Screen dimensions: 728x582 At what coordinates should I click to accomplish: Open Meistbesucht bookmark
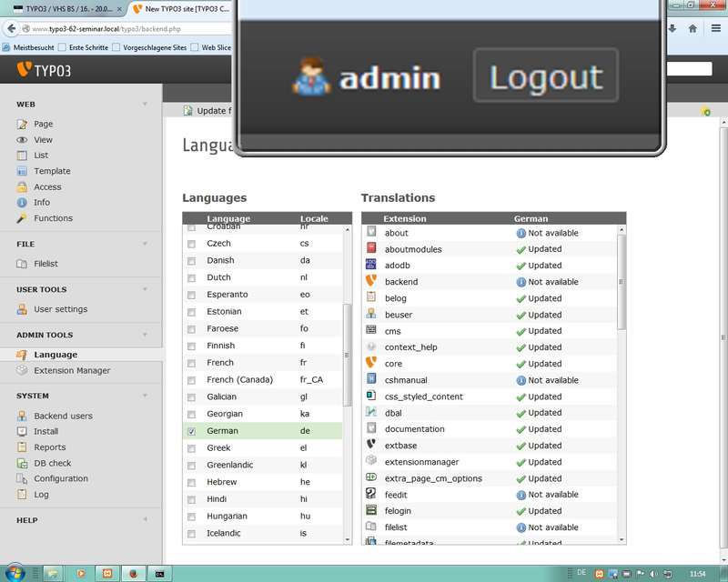point(28,47)
